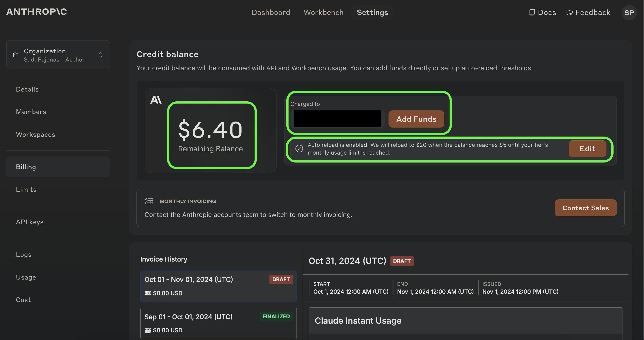This screenshot has height=340, width=644.
Task: Click the DRAFT badge beside Oct 31, 2024
Action: (x=402, y=261)
